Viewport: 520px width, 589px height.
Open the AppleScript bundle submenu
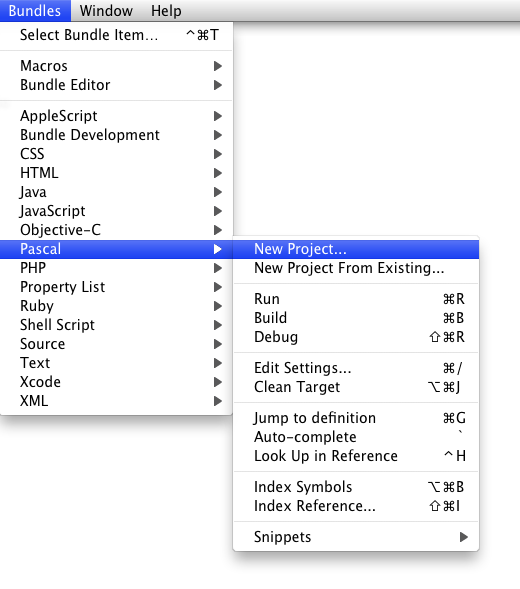pos(116,116)
